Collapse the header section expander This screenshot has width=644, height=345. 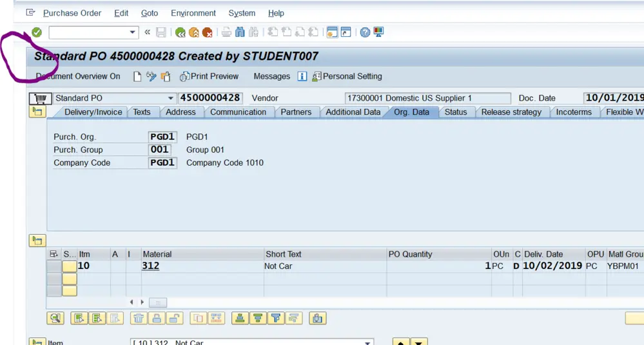pos(37,112)
